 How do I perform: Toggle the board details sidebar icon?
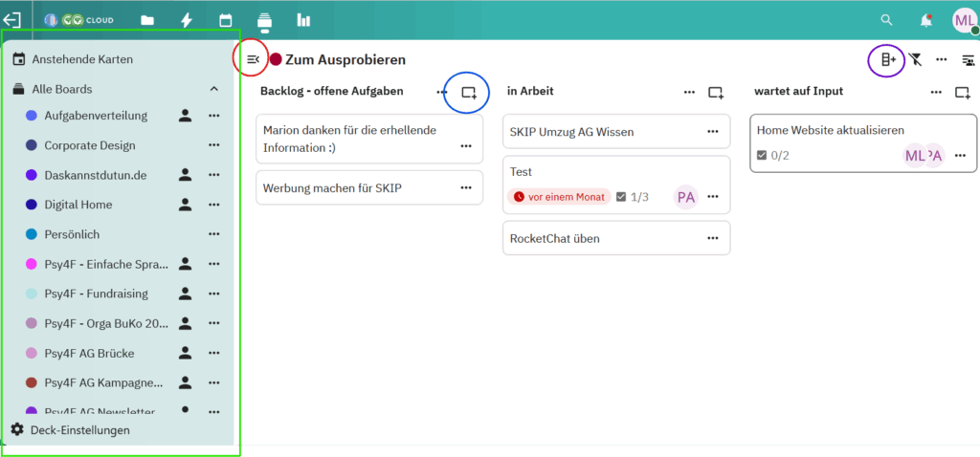(968, 59)
